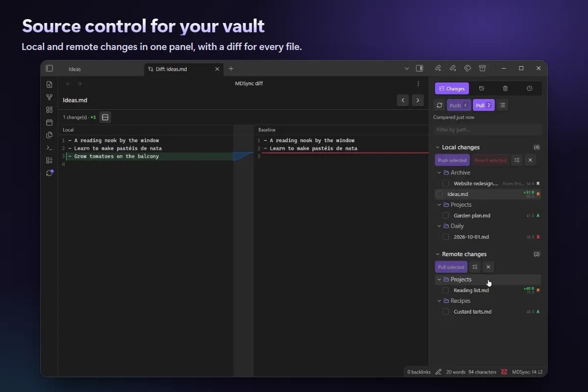Click 0 backlinks in the status bar
This screenshot has width=588, height=392.
pyautogui.click(x=419, y=372)
